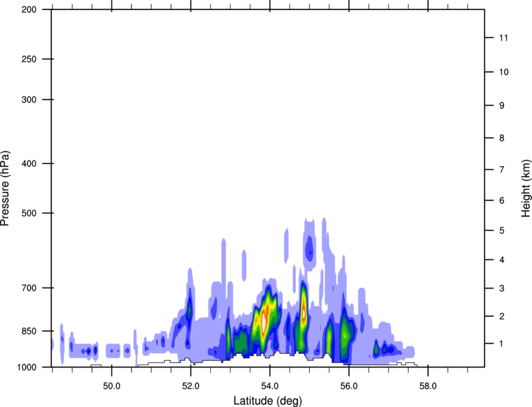Click the 54.0 latitude tick label
The width and height of the screenshot is (532, 407).
pos(270,386)
